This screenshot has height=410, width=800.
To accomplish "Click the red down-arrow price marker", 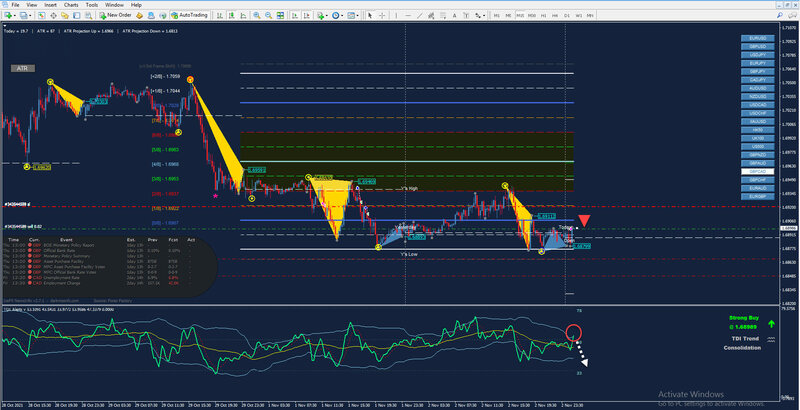I will [584, 221].
